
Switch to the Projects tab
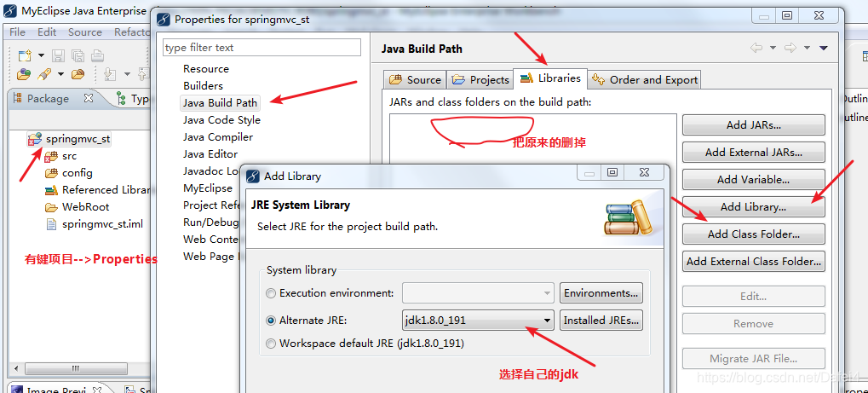point(480,80)
